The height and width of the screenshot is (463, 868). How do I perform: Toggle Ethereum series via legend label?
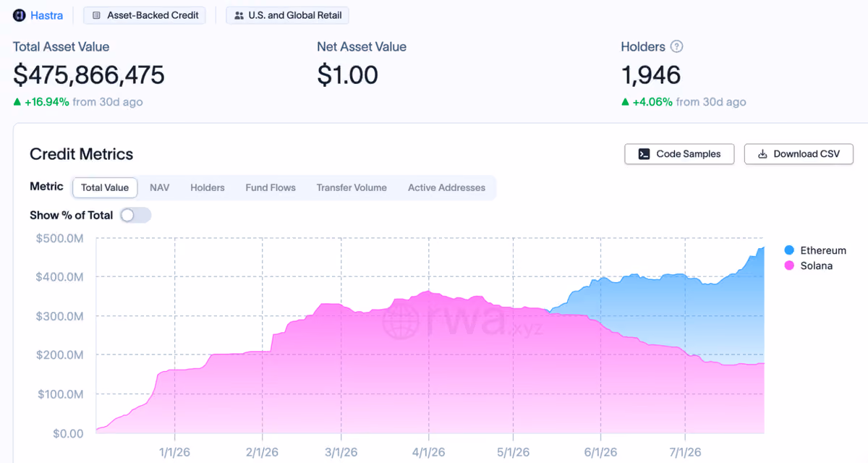823,250
